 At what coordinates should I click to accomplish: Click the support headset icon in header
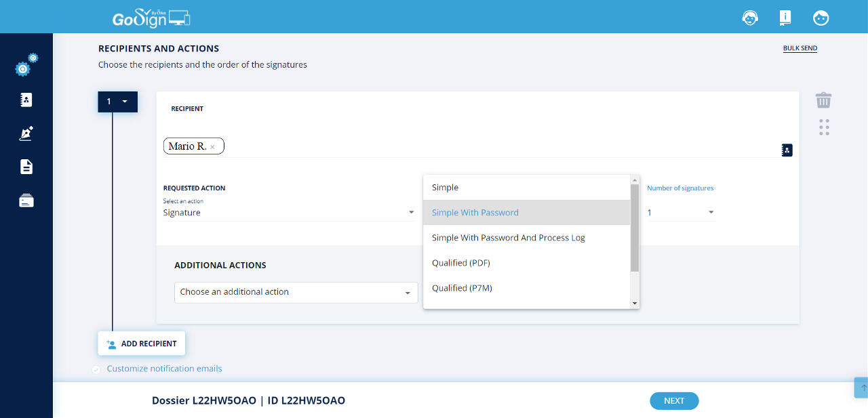[x=750, y=18]
